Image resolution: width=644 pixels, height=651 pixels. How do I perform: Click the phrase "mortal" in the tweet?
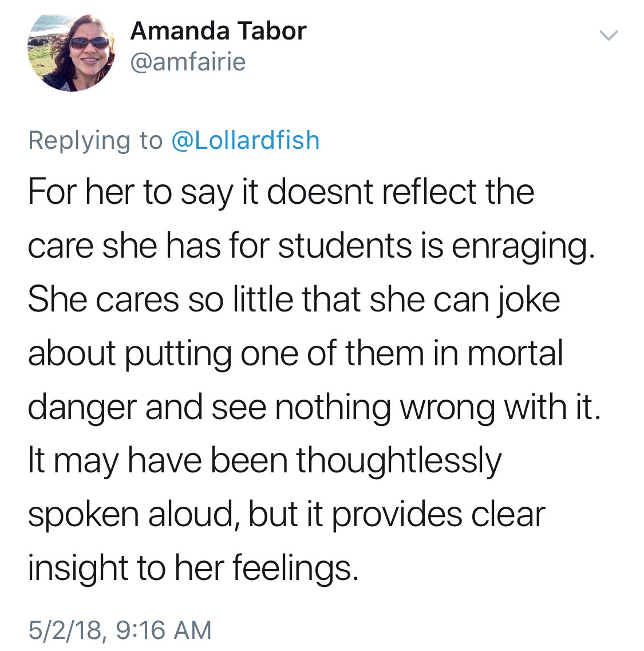coord(515,353)
